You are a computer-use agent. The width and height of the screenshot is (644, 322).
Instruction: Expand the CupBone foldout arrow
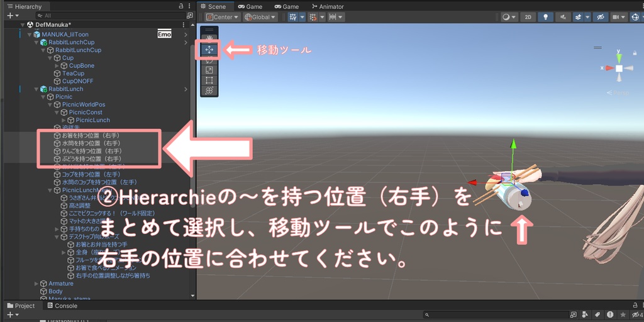[x=57, y=65]
